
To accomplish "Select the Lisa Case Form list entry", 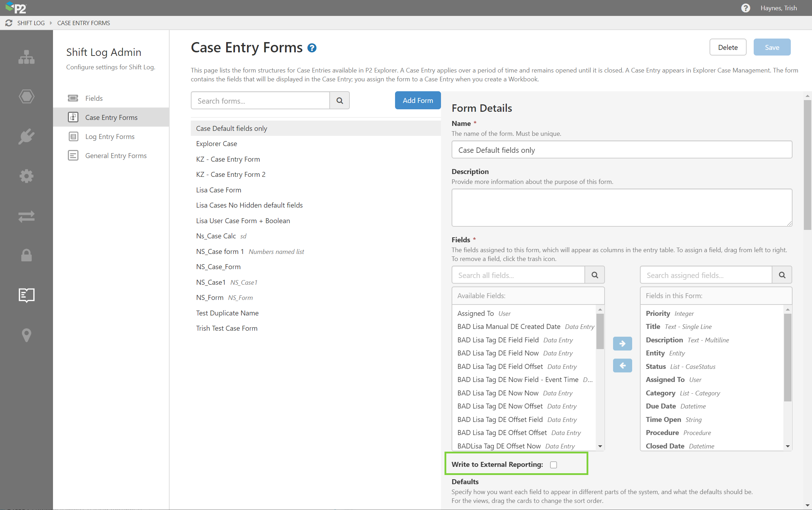I will pyautogui.click(x=219, y=190).
